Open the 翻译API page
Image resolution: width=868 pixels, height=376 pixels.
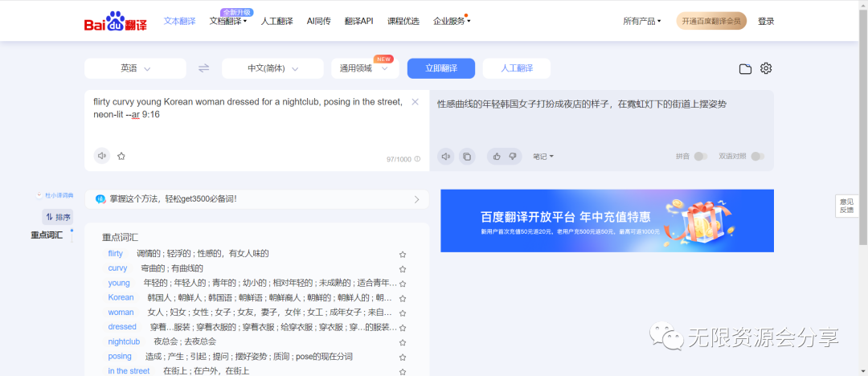point(358,21)
